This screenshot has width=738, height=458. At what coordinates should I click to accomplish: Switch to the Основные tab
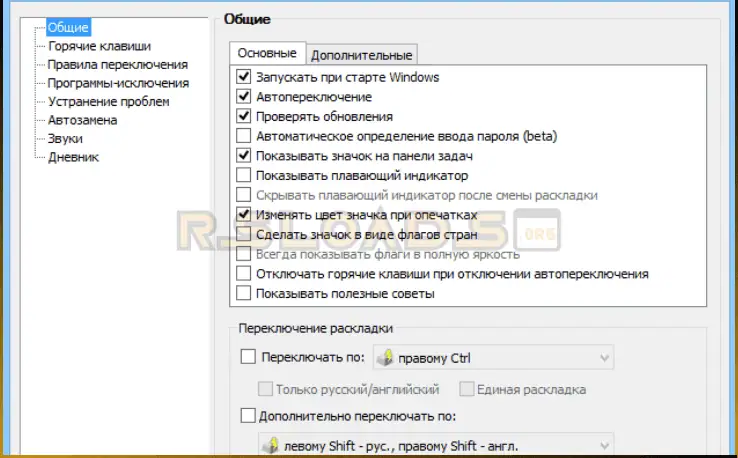click(266, 53)
